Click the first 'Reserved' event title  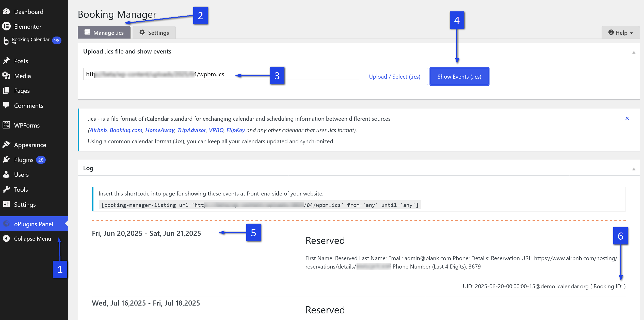(325, 241)
